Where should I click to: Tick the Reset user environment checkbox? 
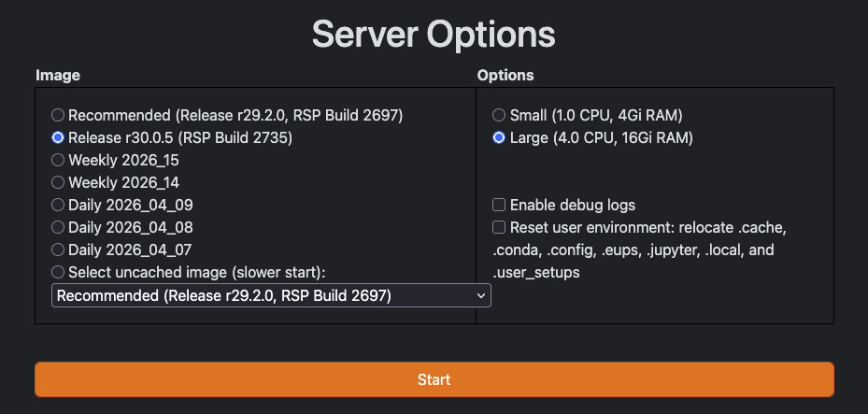(499, 227)
